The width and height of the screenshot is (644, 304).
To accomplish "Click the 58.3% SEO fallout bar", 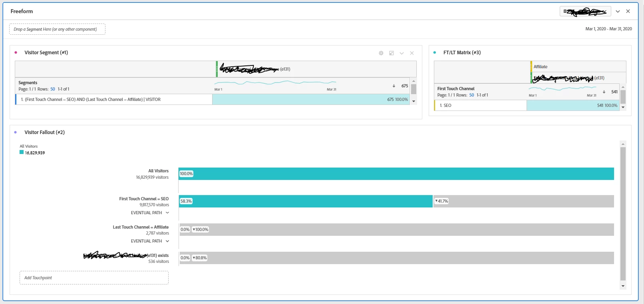I will pos(306,201).
